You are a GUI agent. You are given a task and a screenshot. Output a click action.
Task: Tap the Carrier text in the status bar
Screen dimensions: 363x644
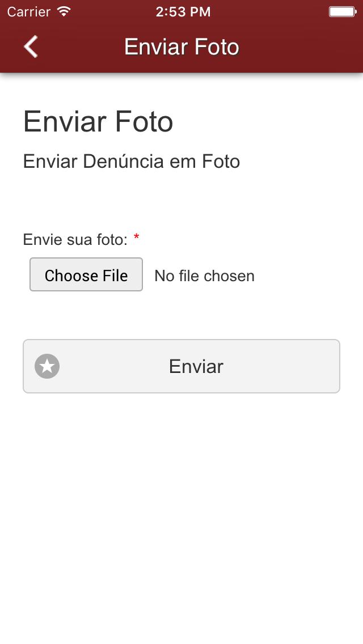coord(28,11)
